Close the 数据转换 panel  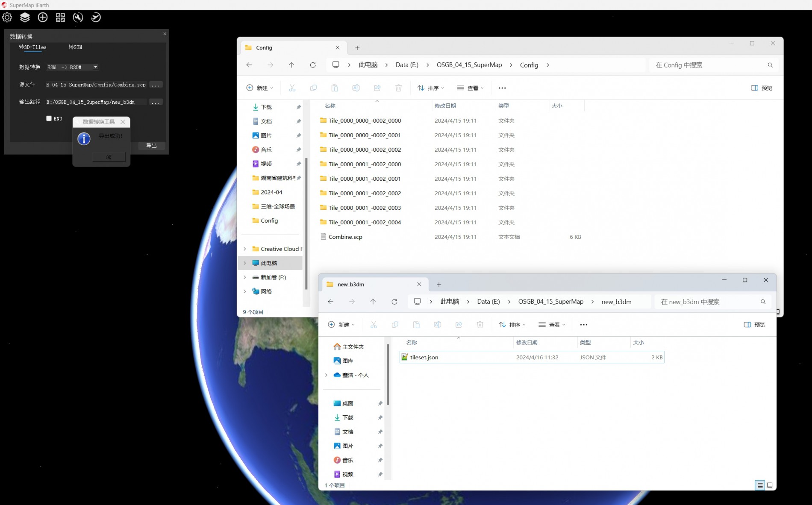[165, 34]
